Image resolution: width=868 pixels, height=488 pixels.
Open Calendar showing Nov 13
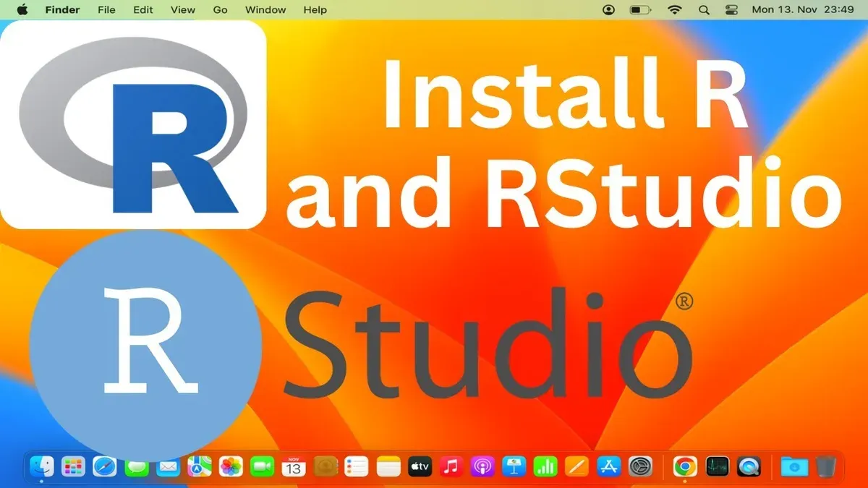point(294,468)
